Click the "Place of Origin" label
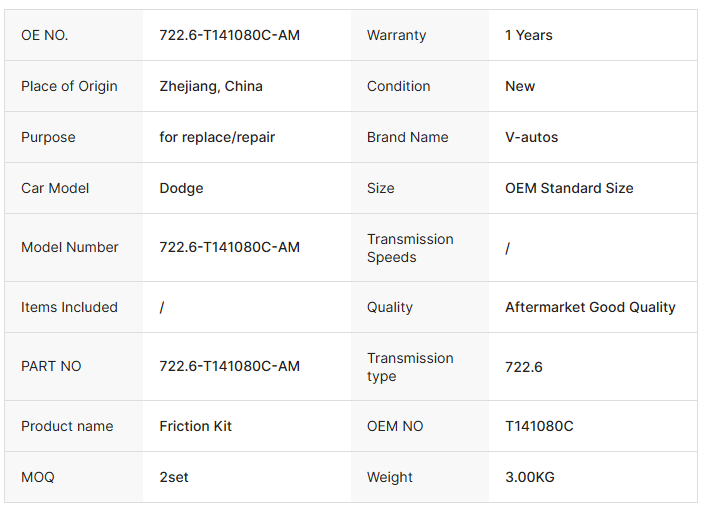704x509 pixels. (x=69, y=86)
